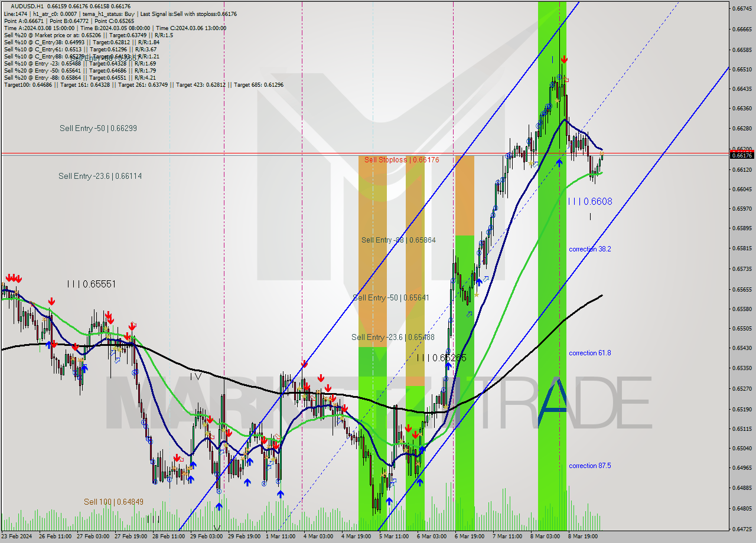Viewport: 756px width, 543px height.
Task: Click price axis value 0.65505
Action: [742, 328]
